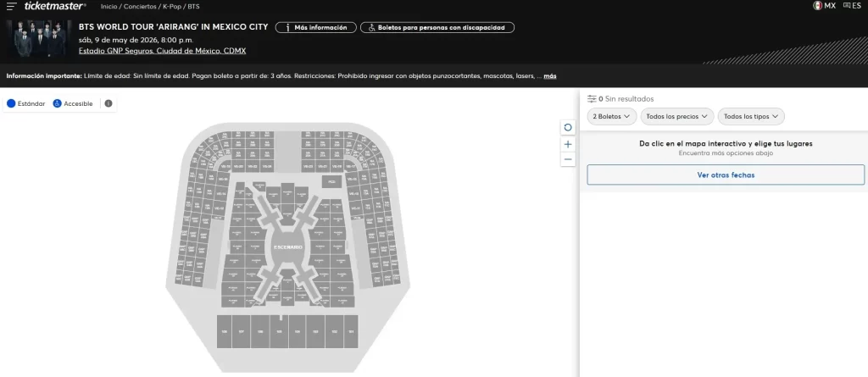Open the hamburger menu
The height and width of the screenshot is (377, 868).
pyautogui.click(x=11, y=6)
